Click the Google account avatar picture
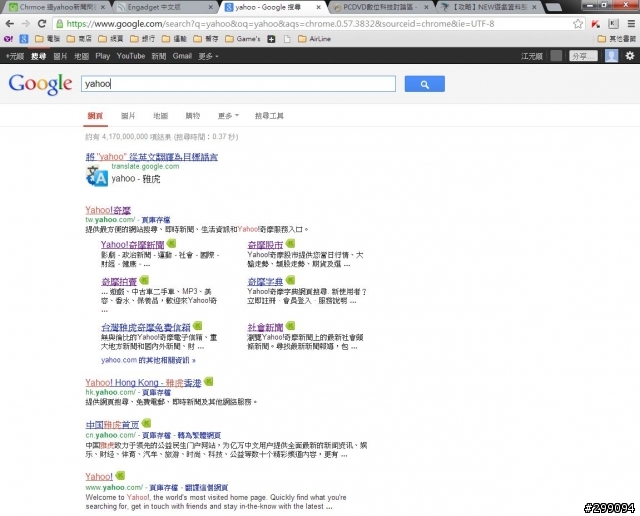This screenshot has height=516, width=640. point(611,56)
